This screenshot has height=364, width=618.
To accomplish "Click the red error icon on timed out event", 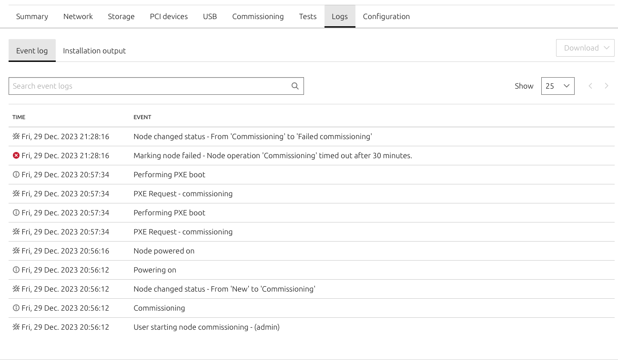I will click(16, 155).
